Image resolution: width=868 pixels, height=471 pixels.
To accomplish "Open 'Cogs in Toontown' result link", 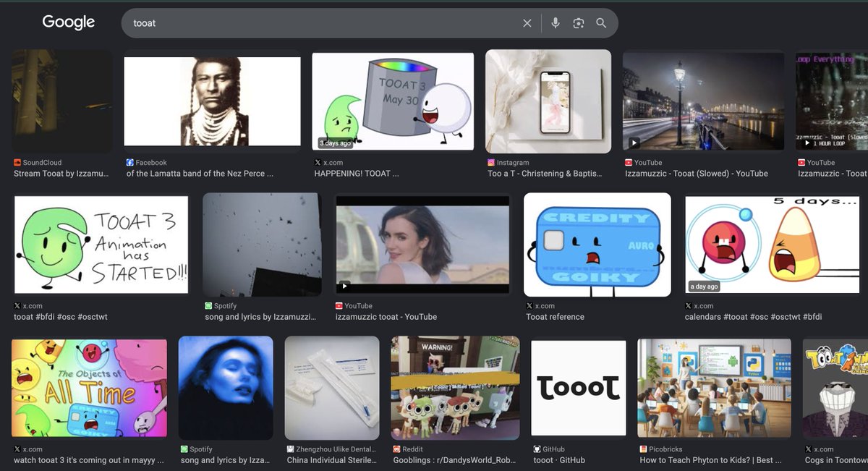I will [836, 460].
